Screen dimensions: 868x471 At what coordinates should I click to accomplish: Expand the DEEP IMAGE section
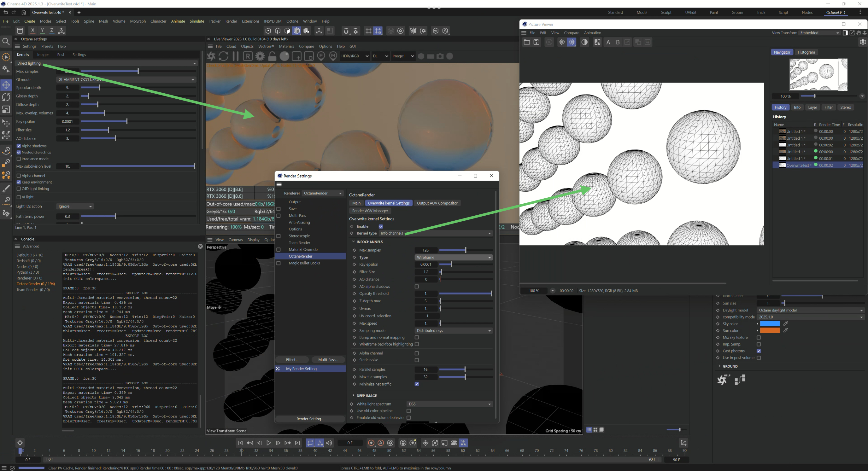[353, 396]
